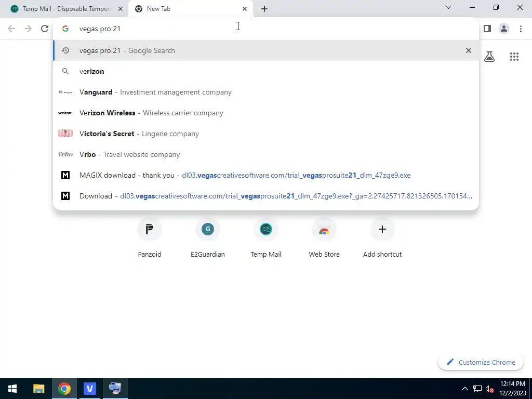Click the MAGIX icon beside thank you entry

coord(65,175)
